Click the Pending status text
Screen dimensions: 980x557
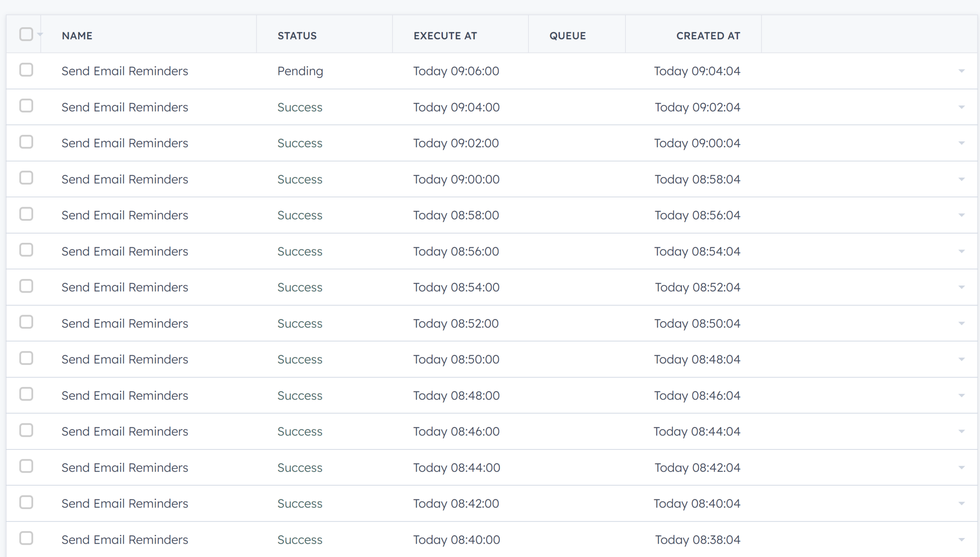(x=300, y=71)
